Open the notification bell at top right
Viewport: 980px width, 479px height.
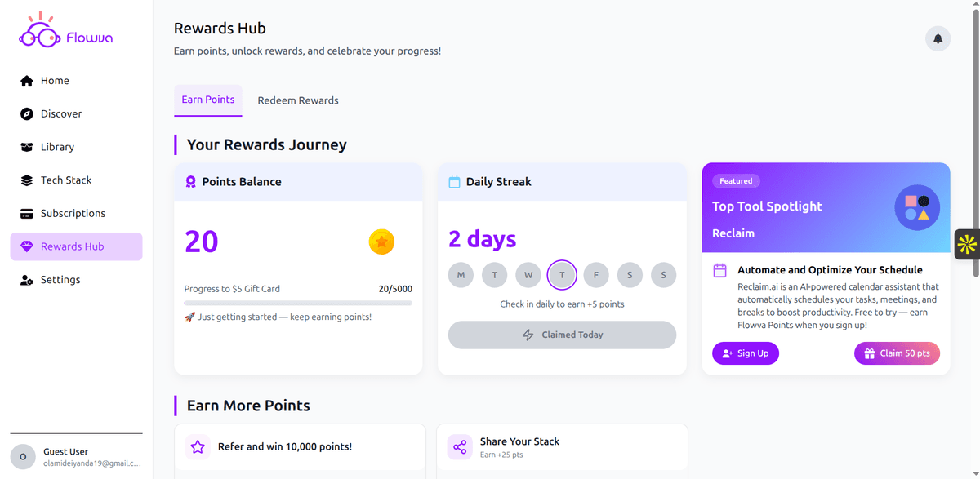point(938,38)
